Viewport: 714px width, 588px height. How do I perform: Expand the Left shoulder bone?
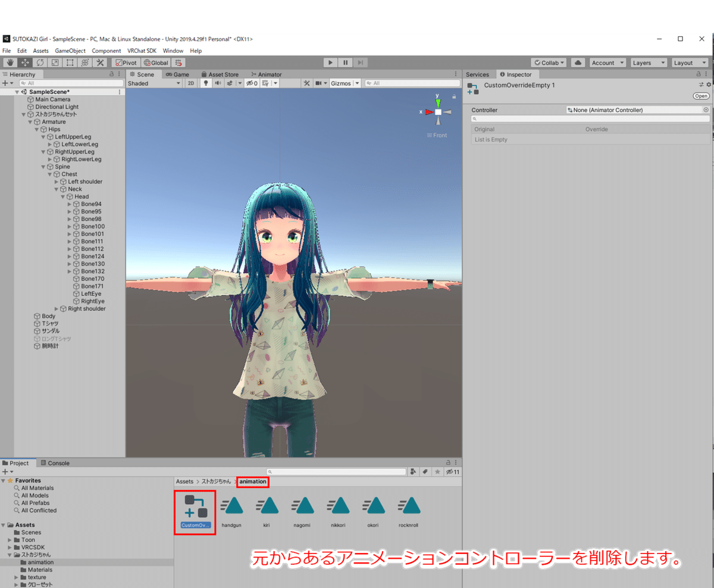pyautogui.click(x=57, y=182)
